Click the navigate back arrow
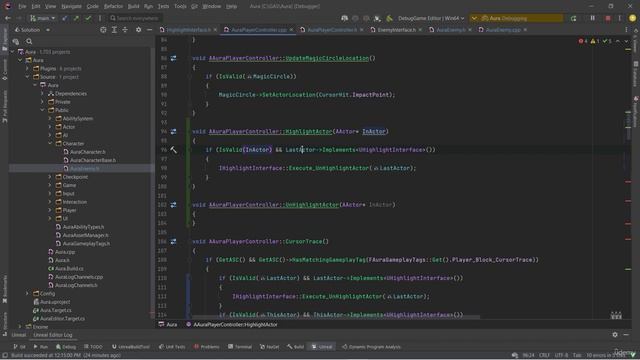This screenshot has width=640, height=360. [7, 18]
